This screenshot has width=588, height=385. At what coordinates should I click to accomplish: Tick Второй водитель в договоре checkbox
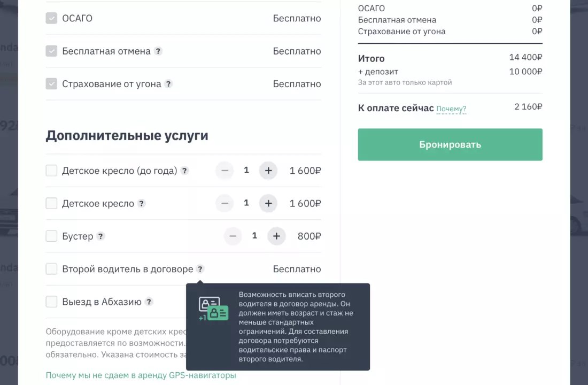coord(51,268)
